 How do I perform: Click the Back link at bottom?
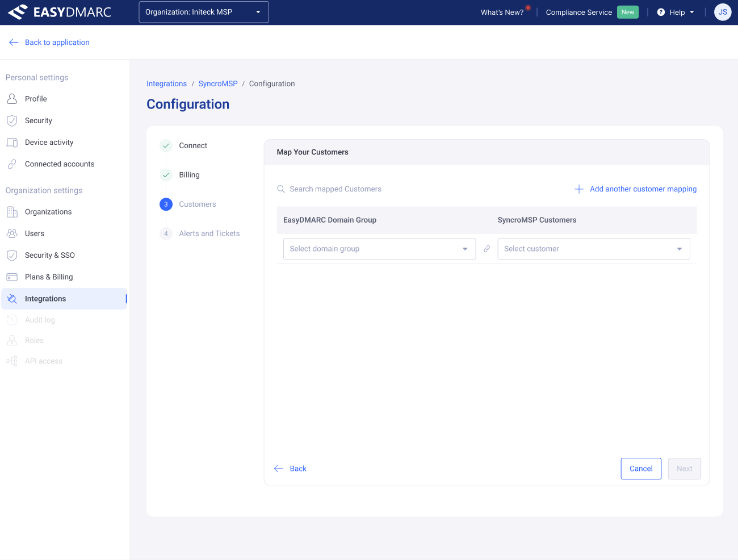pyautogui.click(x=298, y=469)
